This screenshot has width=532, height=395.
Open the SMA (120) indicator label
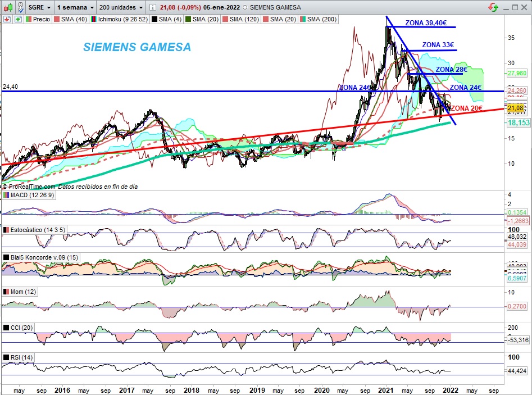(x=240, y=19)
